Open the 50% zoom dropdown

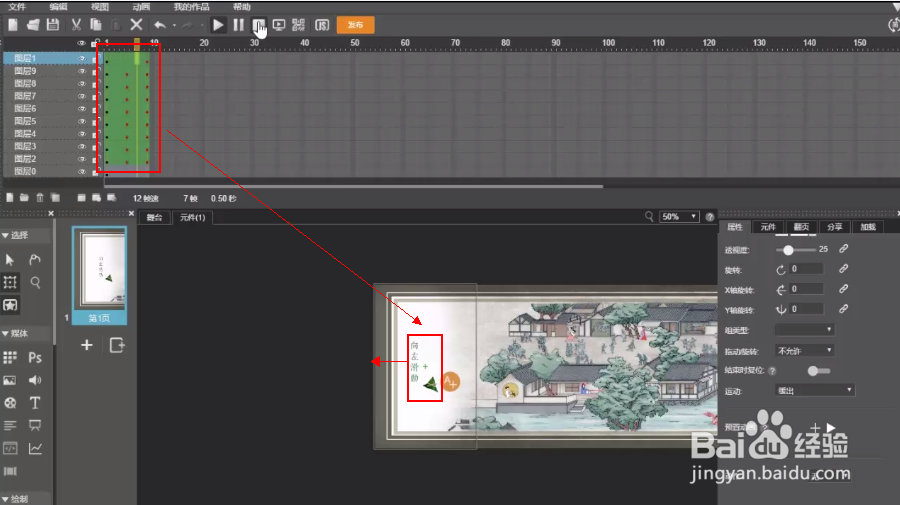pos(678,216)
